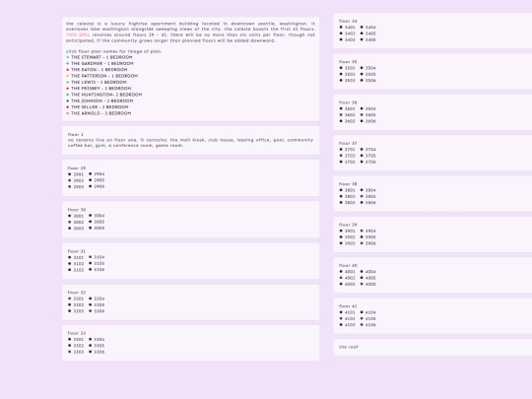
Task: Select unit 3902 on floor 39
Action: (350, 237)
